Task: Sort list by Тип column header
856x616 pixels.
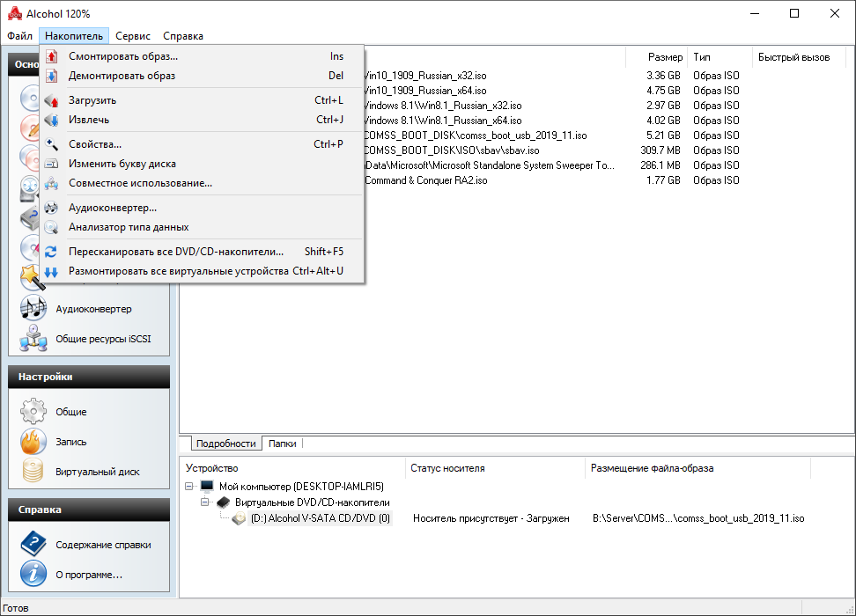Action: (720, 56)
